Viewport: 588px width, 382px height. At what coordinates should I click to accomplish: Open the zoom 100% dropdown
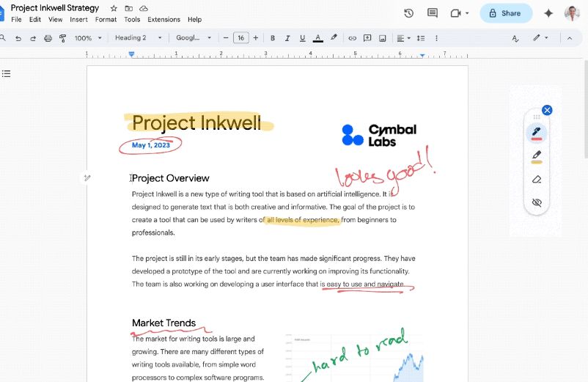(x=88, y=38)
